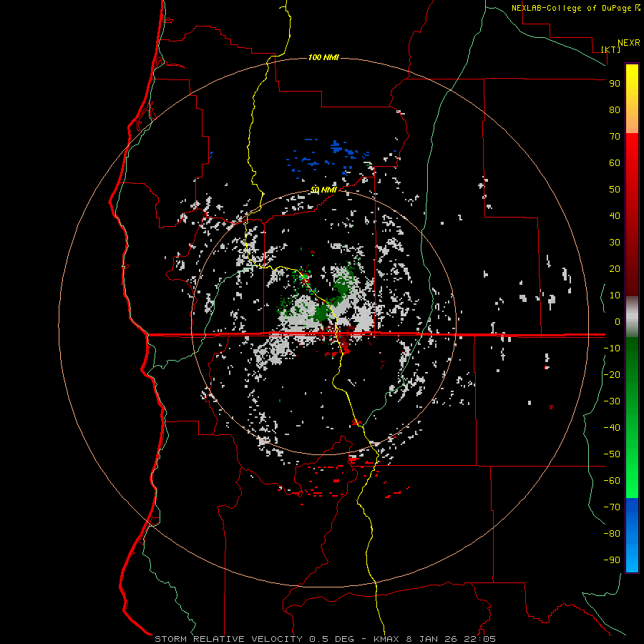Click the -20 value on velocity scale

click(x=612, y=375)
